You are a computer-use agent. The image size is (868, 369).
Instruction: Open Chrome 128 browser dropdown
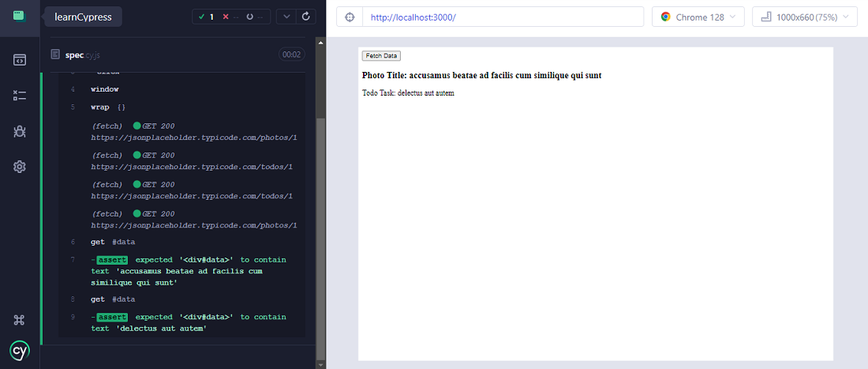click(698, 17)
